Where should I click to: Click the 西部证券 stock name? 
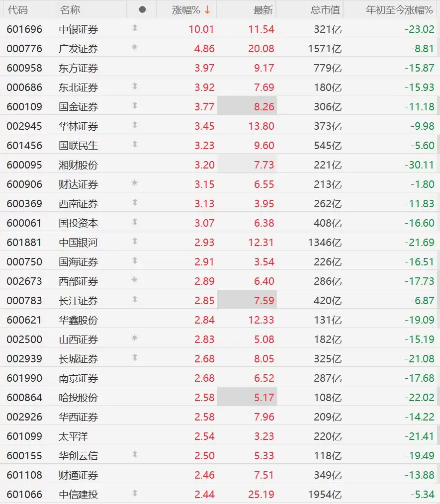click(x=79, y=281)
